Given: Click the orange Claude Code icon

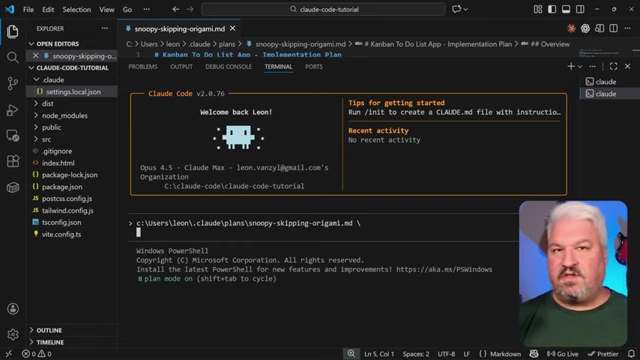Looking at the screenshot, I should pyautogui.click(x=571, y=28).
